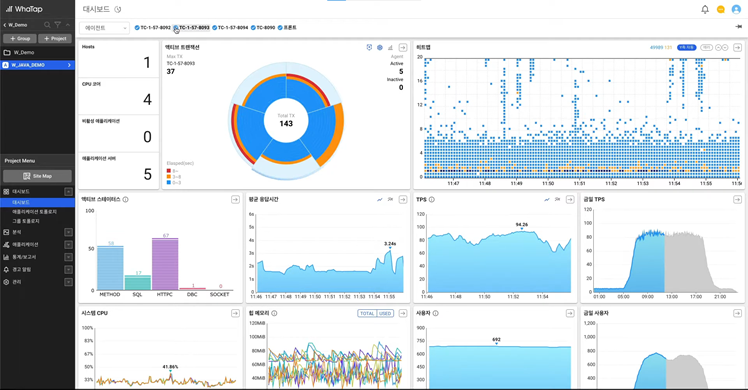The image size is (748, 390).
Task: Open the gear settings in 액티브 트랜잭션 widget
Action: 380,48
